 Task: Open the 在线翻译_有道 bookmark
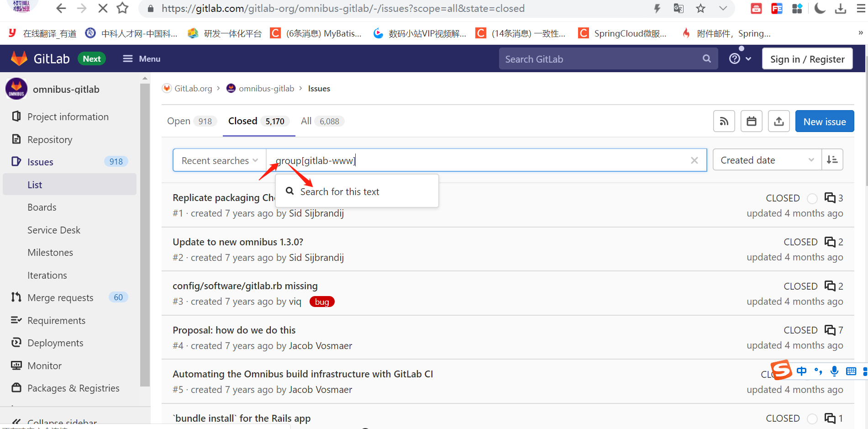(x=42, y=33)
